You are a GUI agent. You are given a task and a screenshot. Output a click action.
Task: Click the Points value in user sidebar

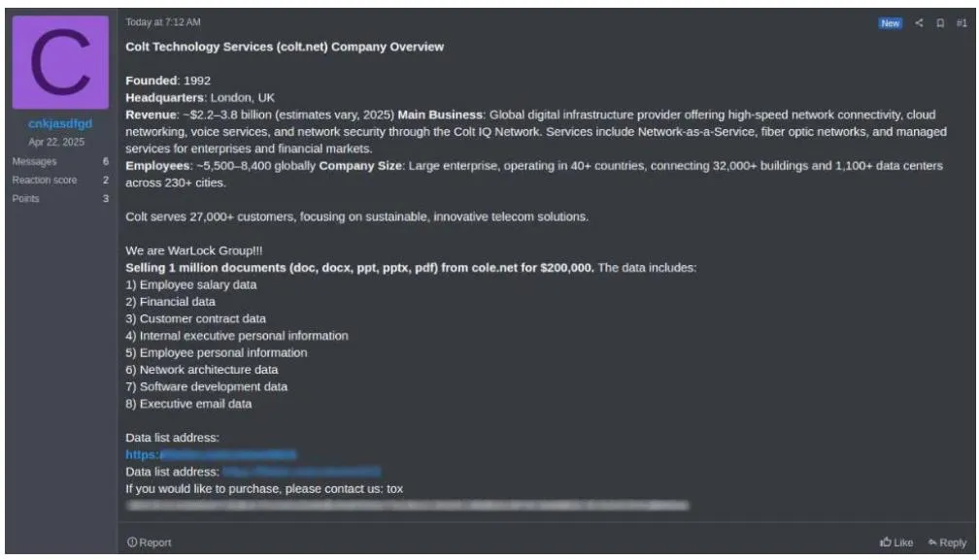pos(105,199)
